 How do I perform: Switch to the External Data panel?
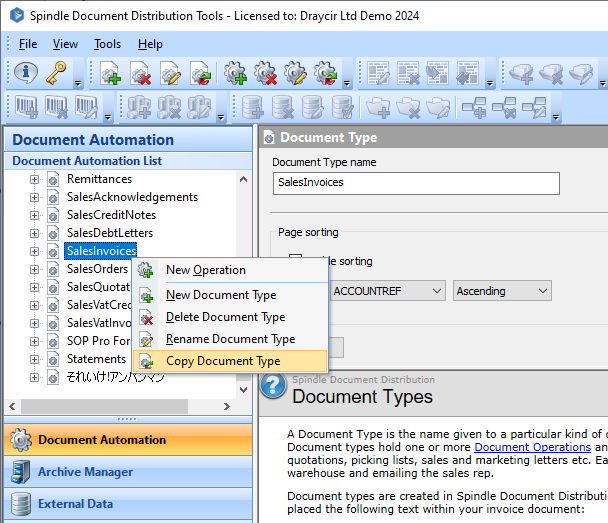tap(75, 504)
